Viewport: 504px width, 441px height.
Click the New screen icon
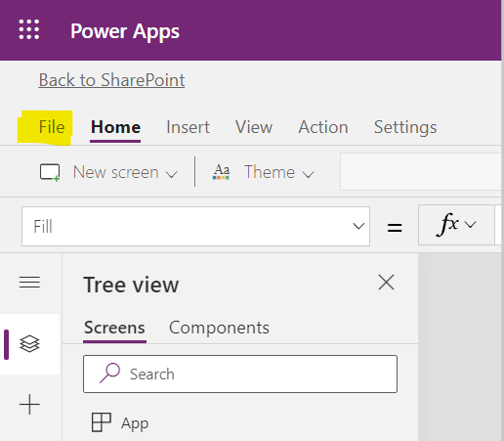[50, 172]
